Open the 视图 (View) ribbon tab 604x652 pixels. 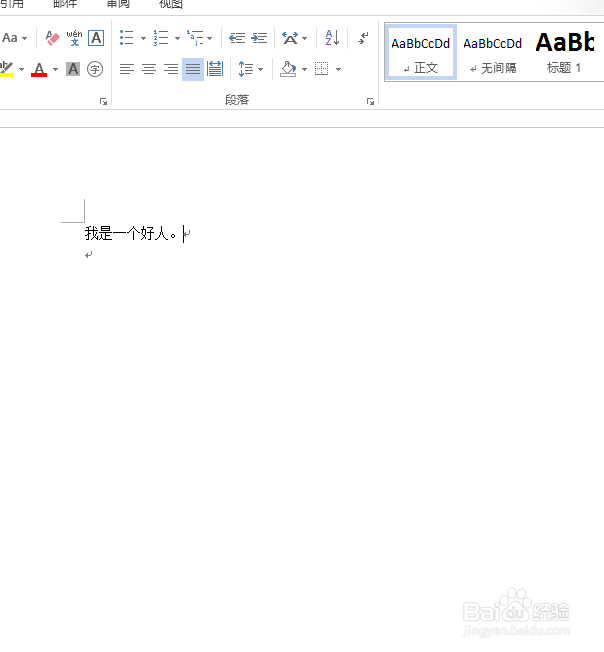point(171,4)
